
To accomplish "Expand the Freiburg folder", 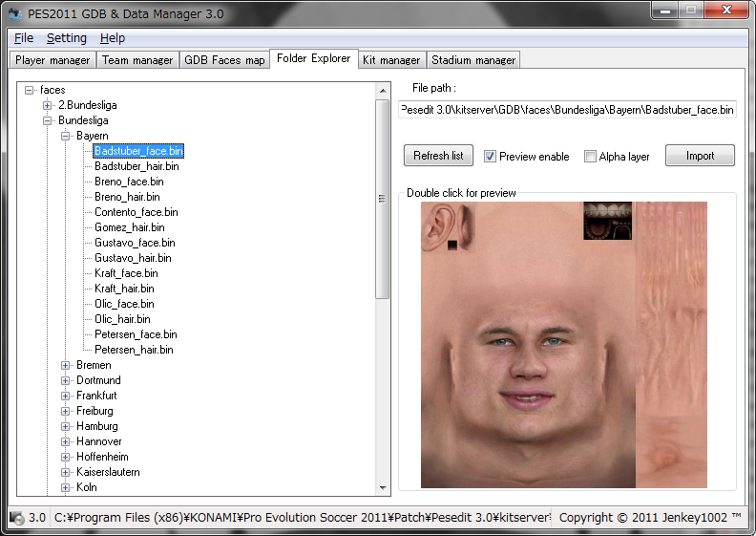I will 66,412.
